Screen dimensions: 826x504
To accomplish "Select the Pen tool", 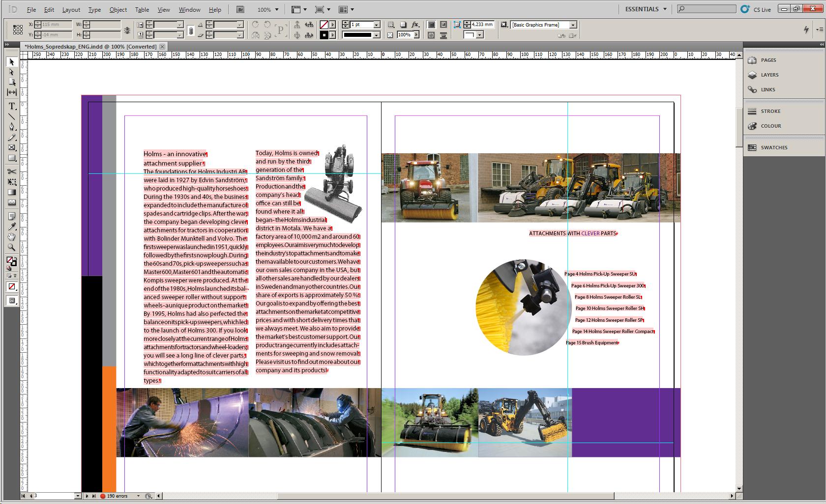I will point(12,127).
